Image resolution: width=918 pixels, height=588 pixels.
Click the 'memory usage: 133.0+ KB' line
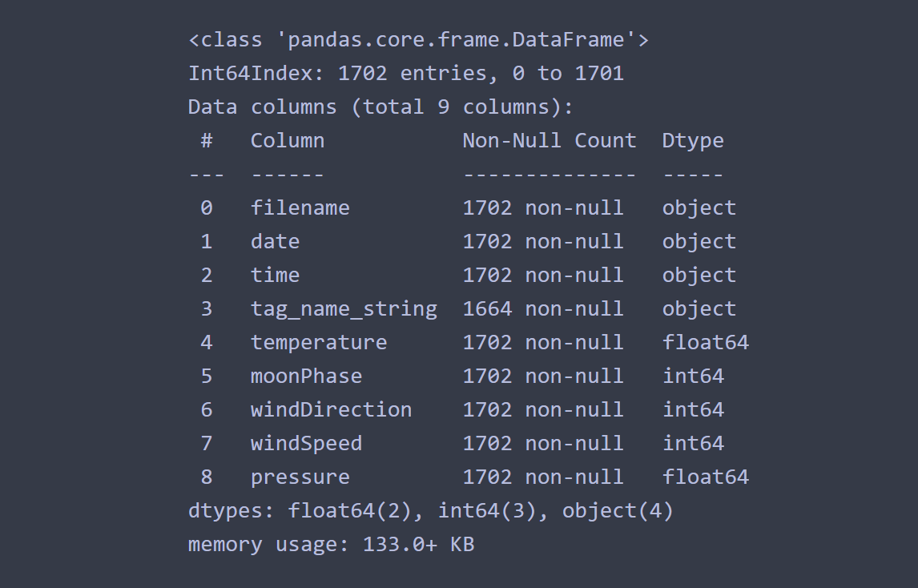click(x=331, y=545)
